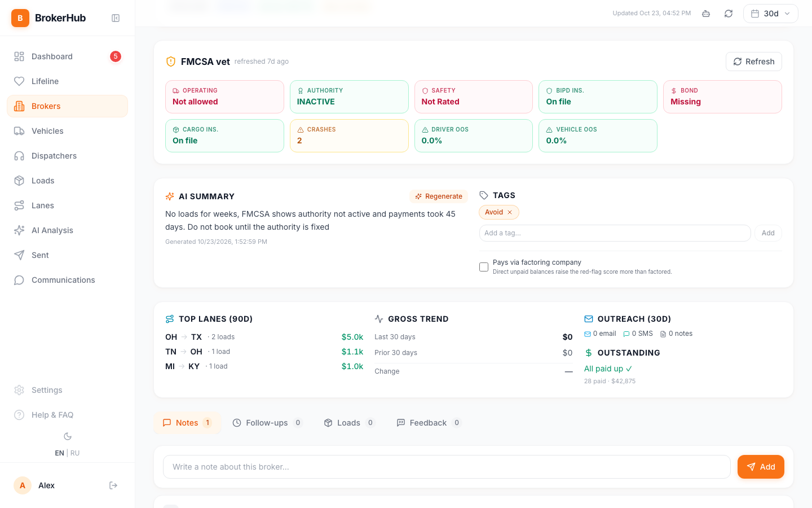
Task: Open the Dispatchers page
Action: (x=68, y=156)
